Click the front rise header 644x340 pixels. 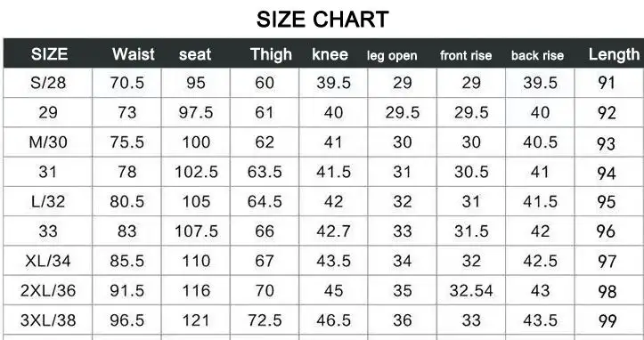[x=466, y=55]
